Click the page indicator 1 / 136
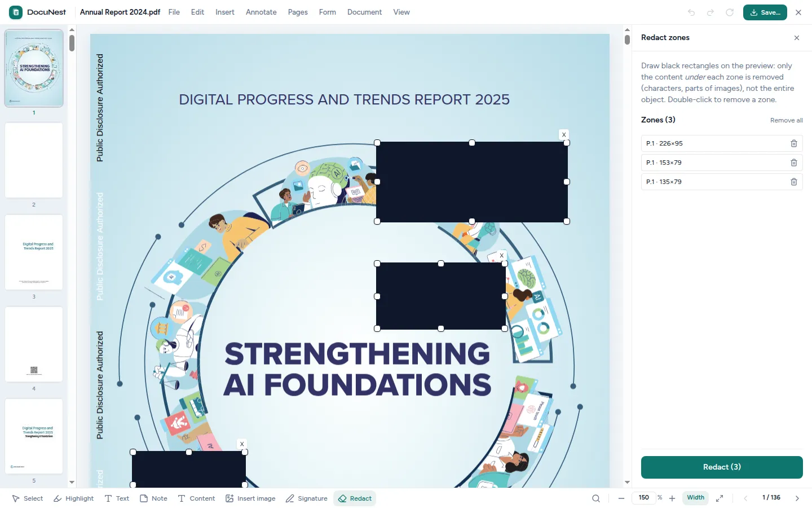Image resolution: width=812 pixels, height=508 pixels. (x=771, y=498)
